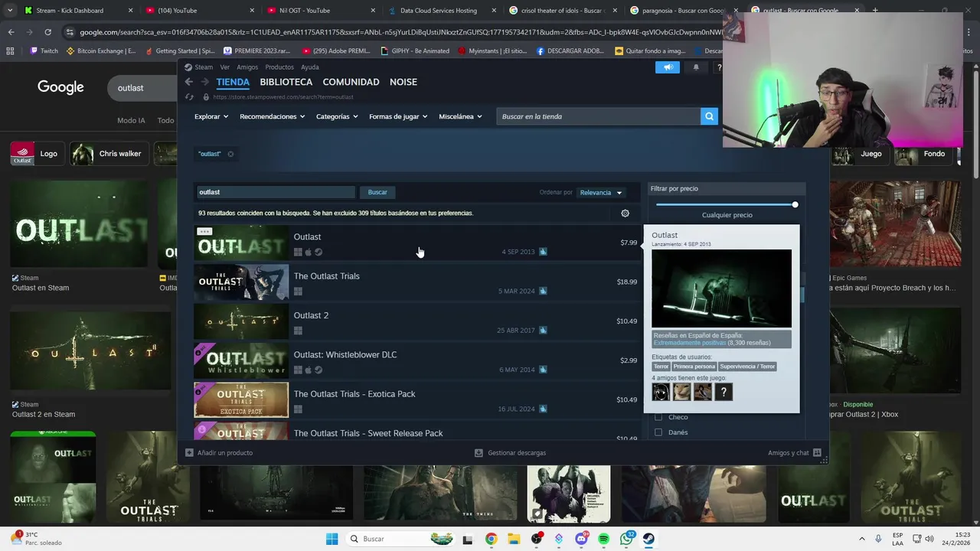
Task: Open Chrome from the taskbar
Action: coord(491,539)
